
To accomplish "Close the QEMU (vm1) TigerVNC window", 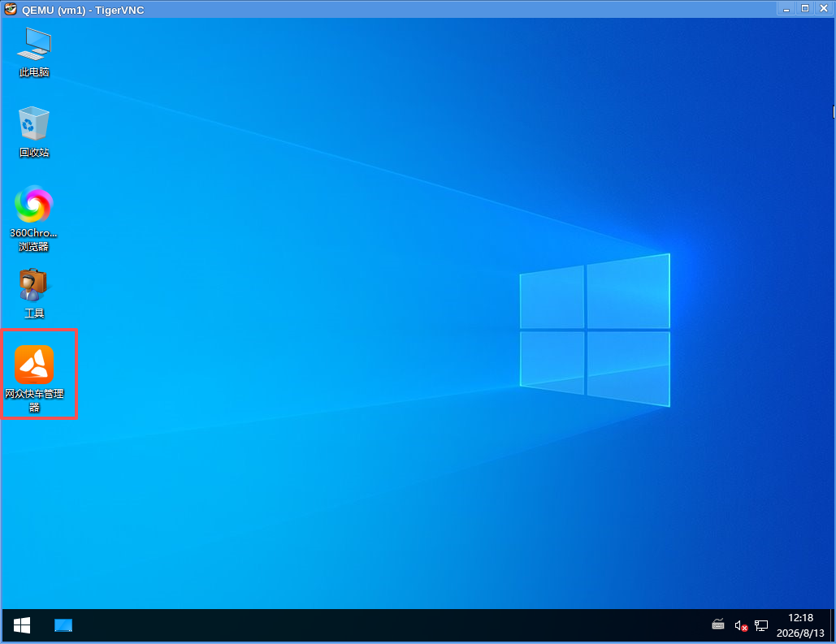I will (824, 9).
